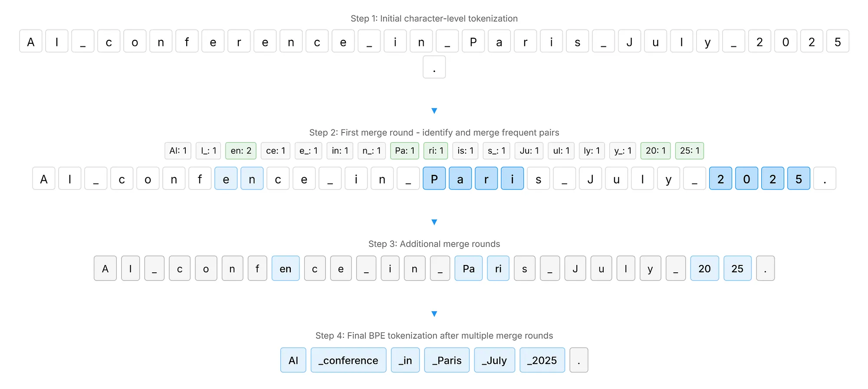This screenshot has height=389, width=868.
Task: Select the '25: 1' pair count chip
Action: (689, 150)
